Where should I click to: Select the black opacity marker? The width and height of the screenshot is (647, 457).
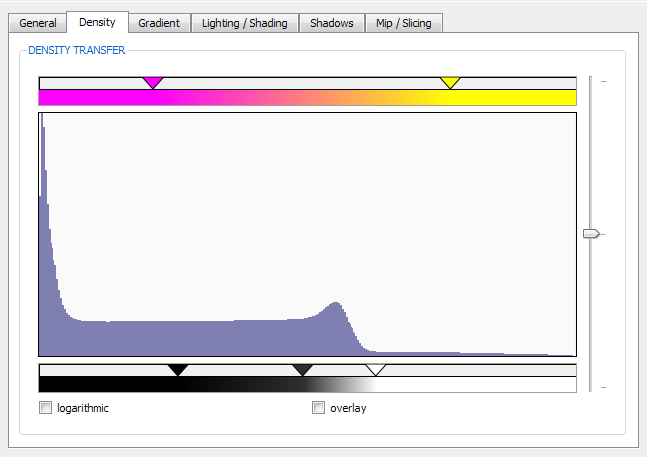point(178,370)
